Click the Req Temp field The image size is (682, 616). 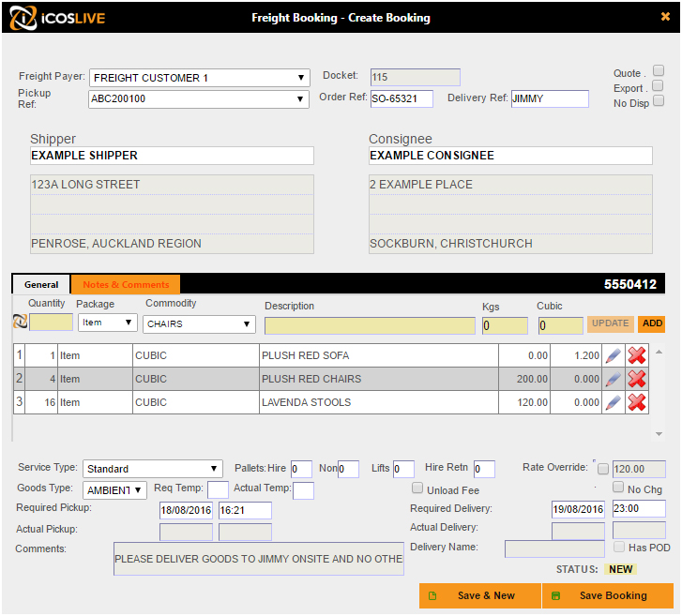218,490
